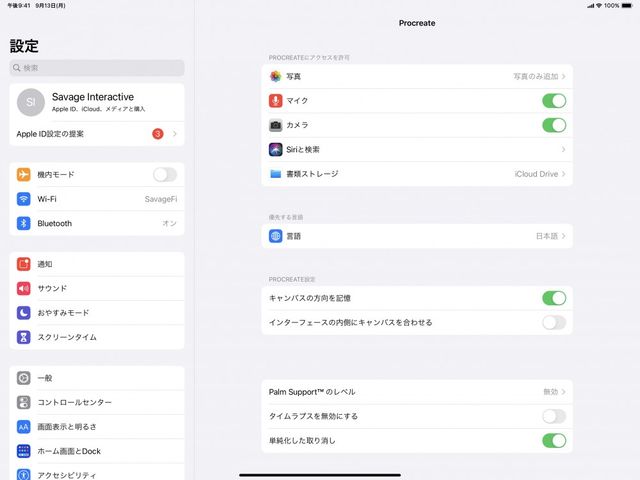Screen dimensions: 640x480
Task: Tap the battery status icon
Action: click(x=627, y=6)
